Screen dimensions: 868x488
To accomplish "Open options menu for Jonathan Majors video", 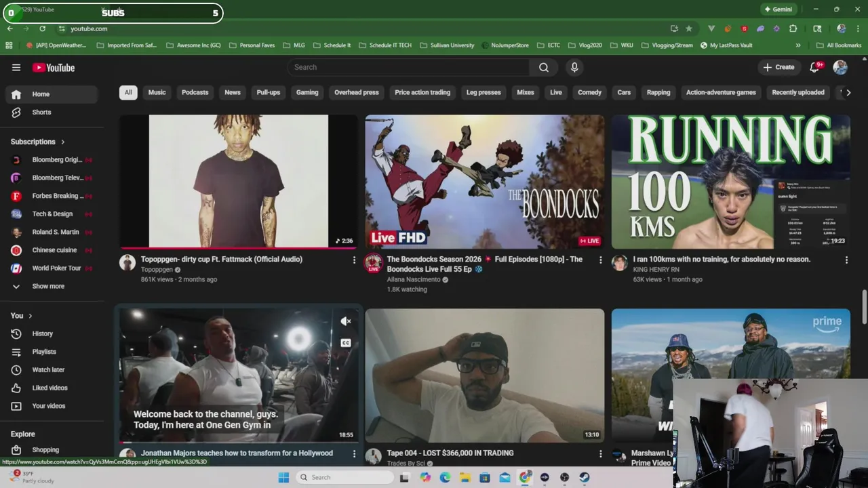I will click(353, 453).
